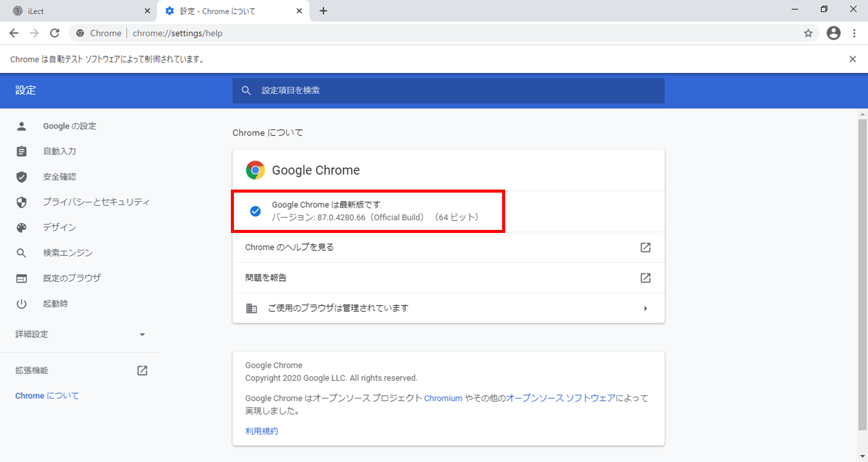Click the 設定項目を検索 search field
The image size is (868, 462).
(x=448, y=91)
